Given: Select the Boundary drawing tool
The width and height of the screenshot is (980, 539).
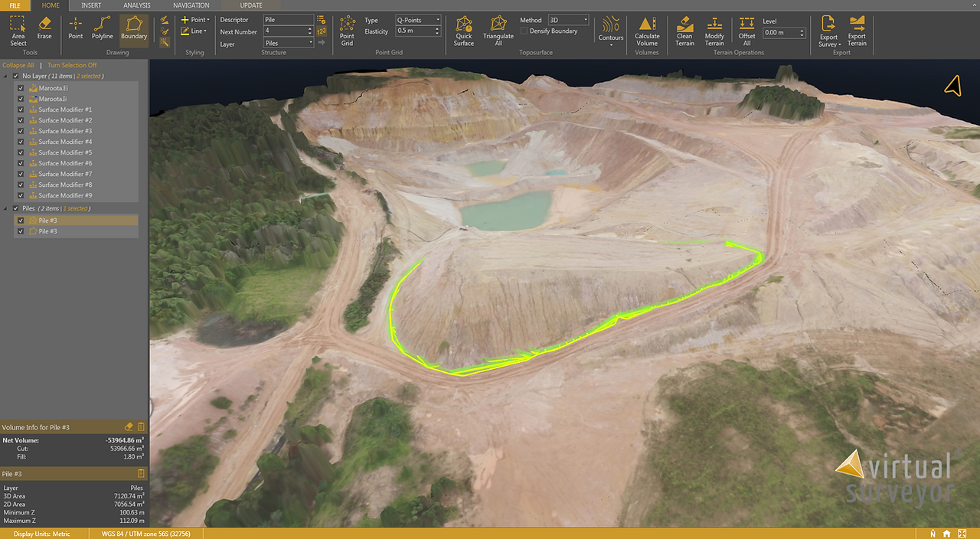Looking at the screenshot, I should point(134,28).
